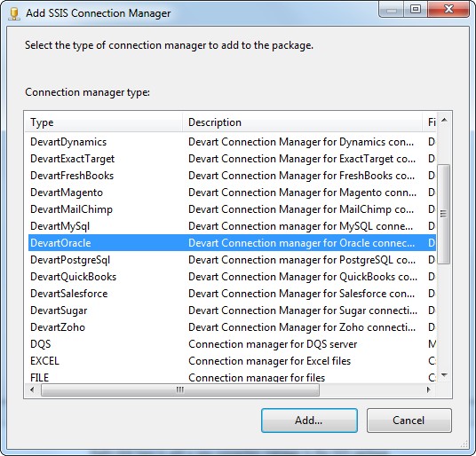The height and width of the screenshot is (456, 476).
Task: Click the horizontal scrollbar thumb
Action: (x=180, y=389)
